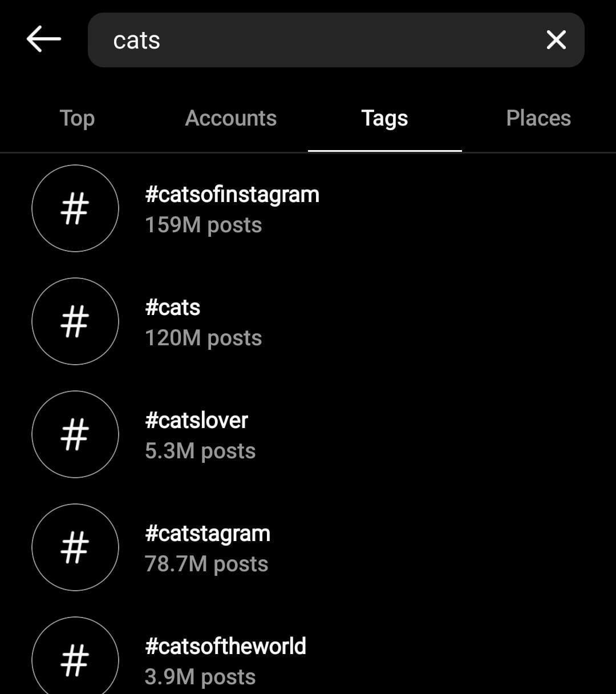Tap the 159M posts count text
This screenshot has height=694, width=616.
203,225
